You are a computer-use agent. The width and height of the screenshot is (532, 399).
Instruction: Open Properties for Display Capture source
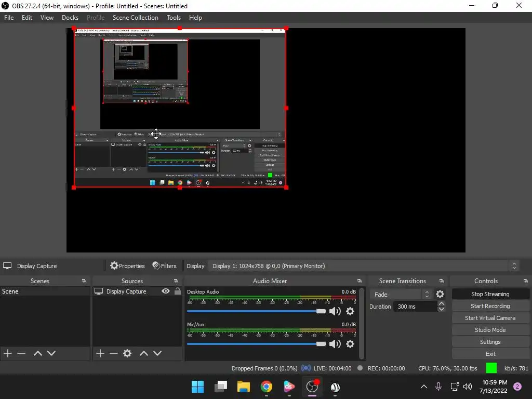pos(128,266)
